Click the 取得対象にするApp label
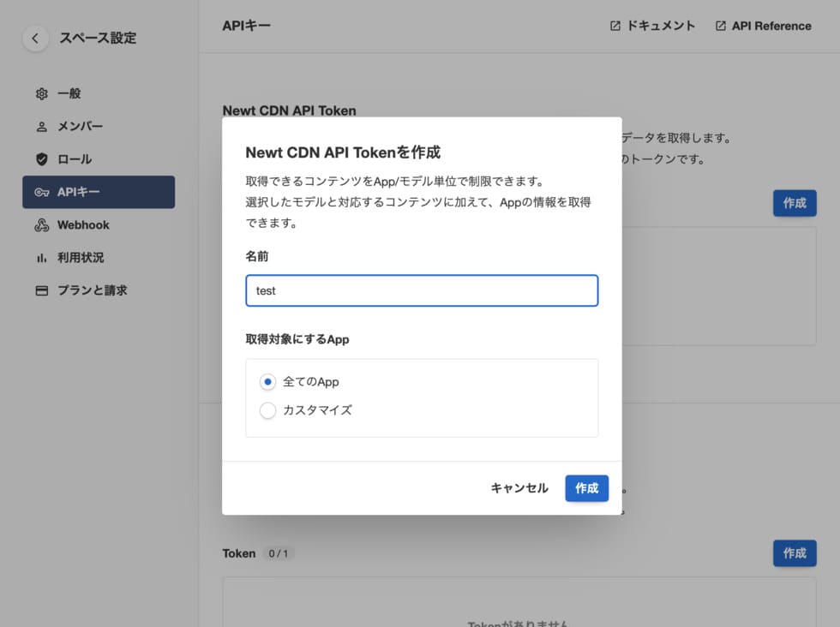 click(297, 339)
